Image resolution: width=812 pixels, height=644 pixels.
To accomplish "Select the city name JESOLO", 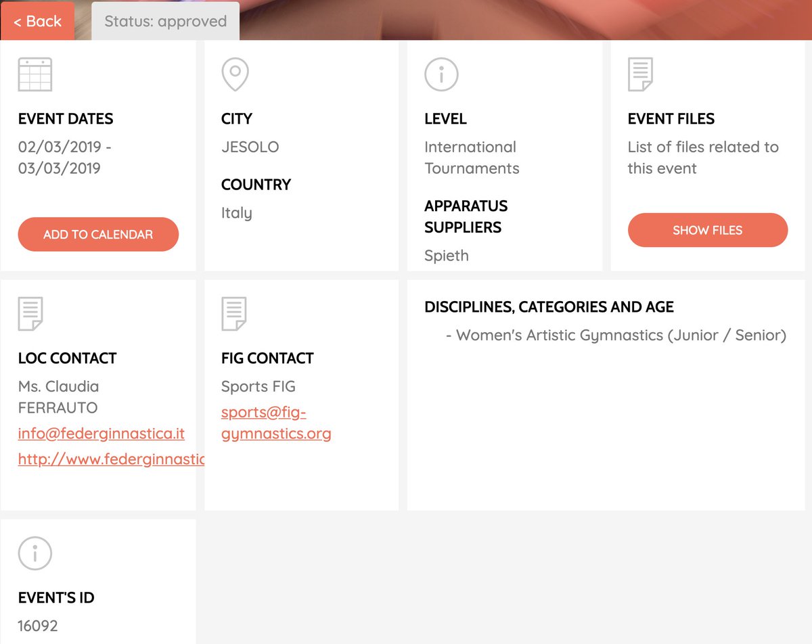I will [250, 147].
